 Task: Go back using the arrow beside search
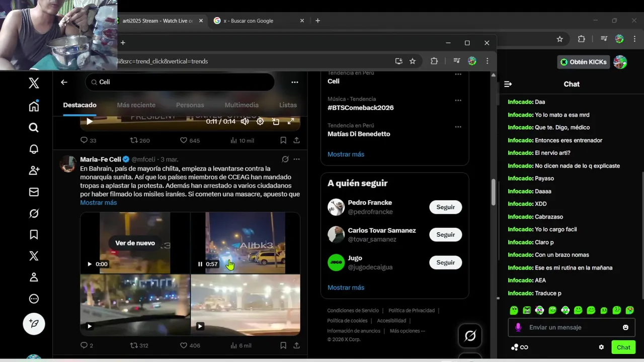point(64,82)
